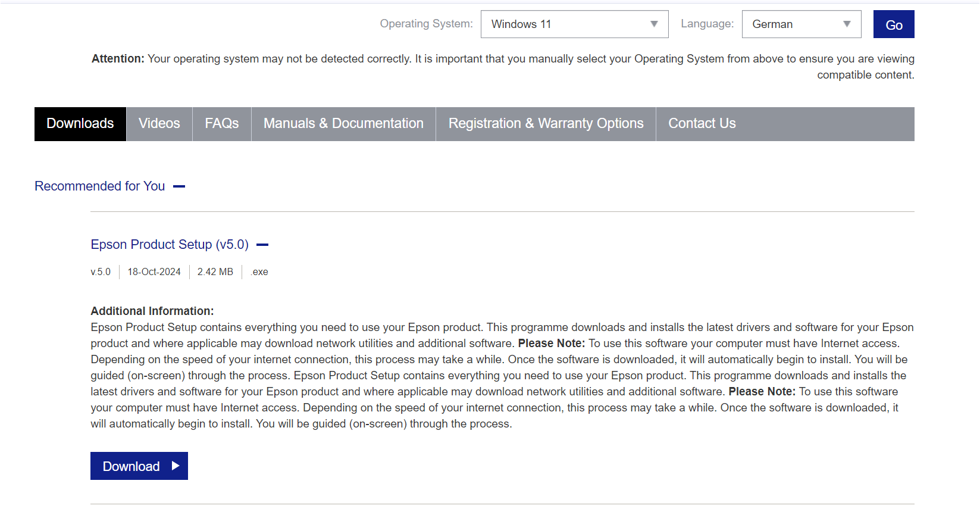The image size is (980, 518).
Task: Click the Language label
Action: click(x=707, y=24)
